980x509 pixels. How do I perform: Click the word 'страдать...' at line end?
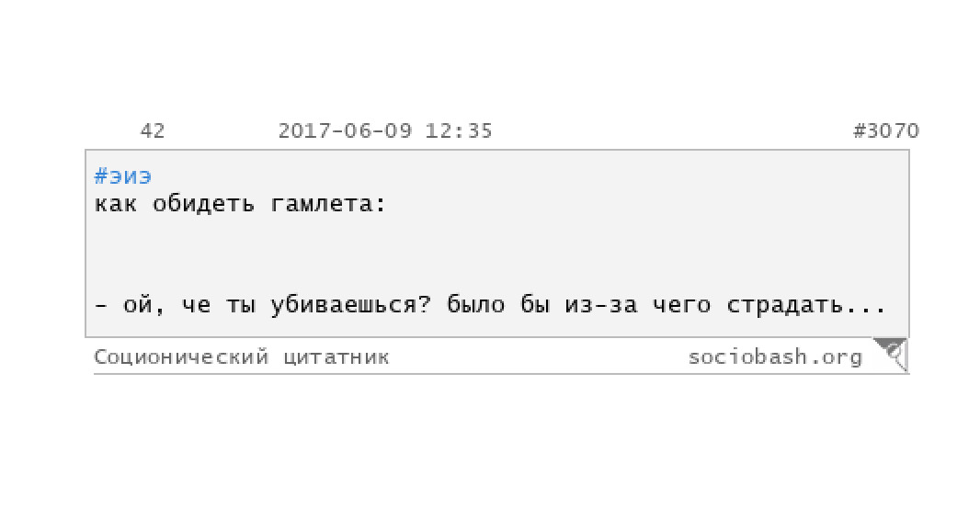coord(806,305)
